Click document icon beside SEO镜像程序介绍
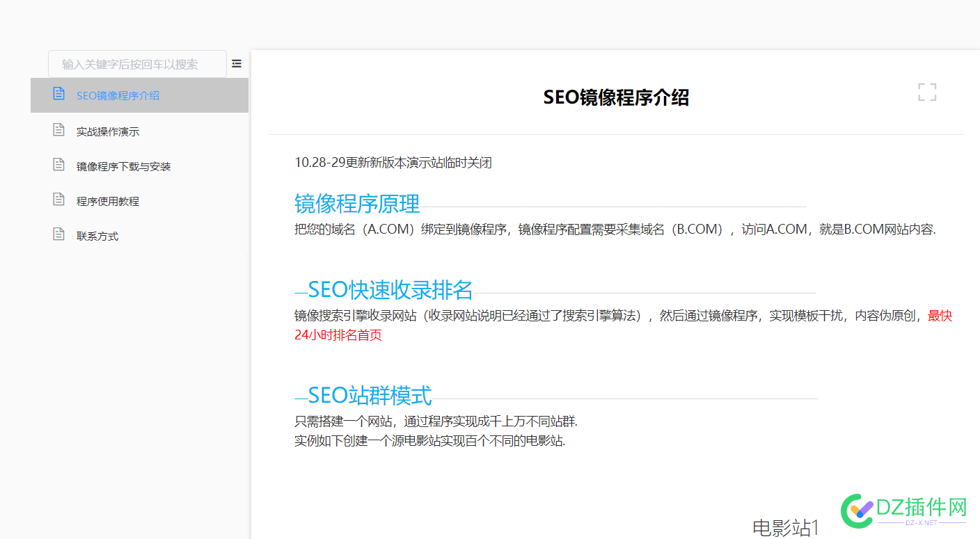The height and width of the screenshot is (539, 980). (59, 93)
